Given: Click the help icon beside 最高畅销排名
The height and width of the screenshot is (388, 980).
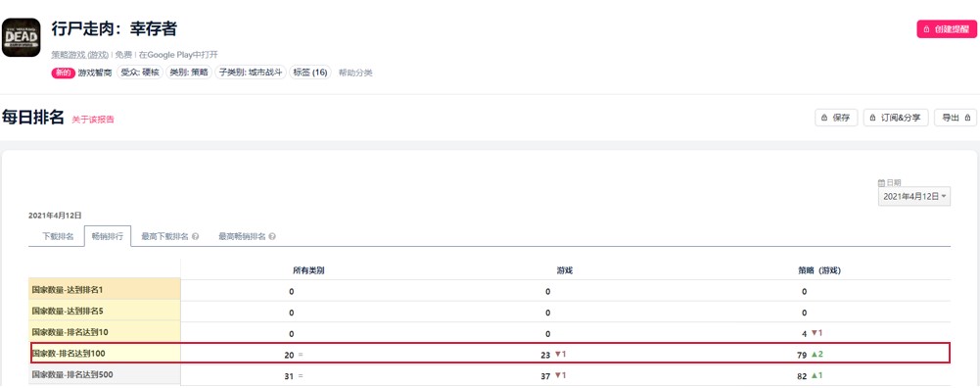Looking at the screenshot, I should pos(272,236).
